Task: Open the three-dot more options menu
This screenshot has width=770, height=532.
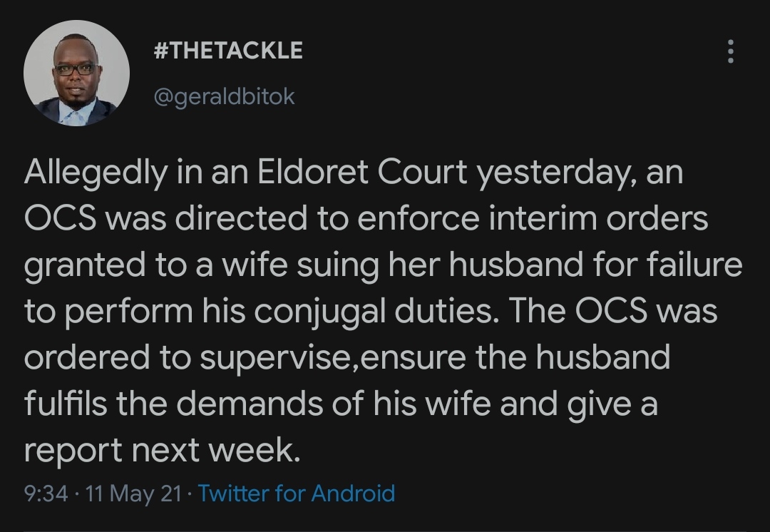Action: (729, 52)
